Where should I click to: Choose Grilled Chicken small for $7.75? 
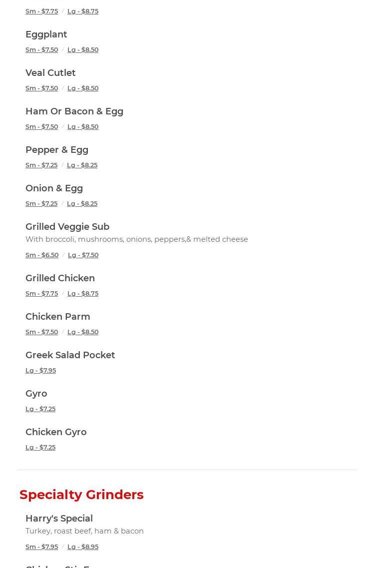[41, 293]
